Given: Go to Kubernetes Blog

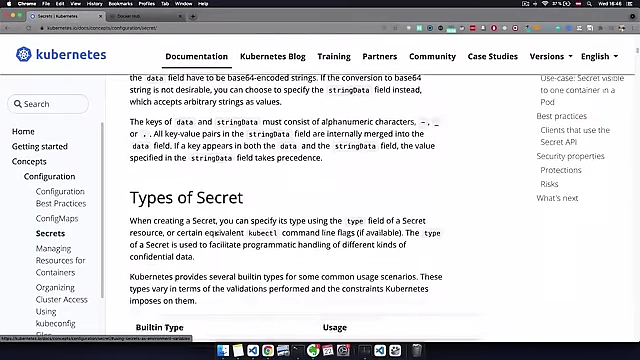Looking at the screenshot, I should point(273,56).
